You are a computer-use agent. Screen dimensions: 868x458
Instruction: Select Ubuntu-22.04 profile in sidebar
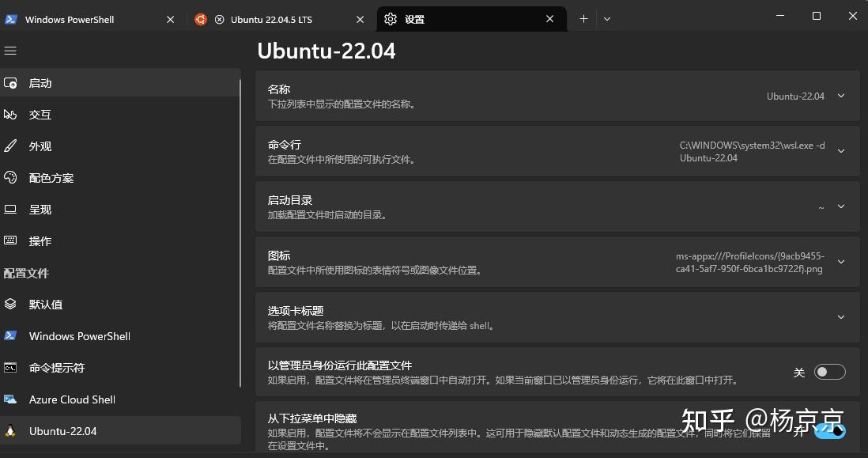pos(120,431)
